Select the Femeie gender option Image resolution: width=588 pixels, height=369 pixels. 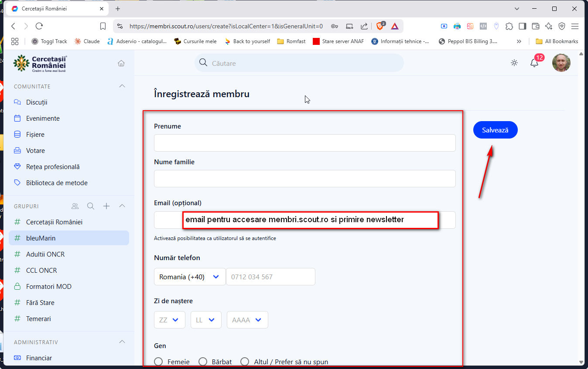click(159, 362)
